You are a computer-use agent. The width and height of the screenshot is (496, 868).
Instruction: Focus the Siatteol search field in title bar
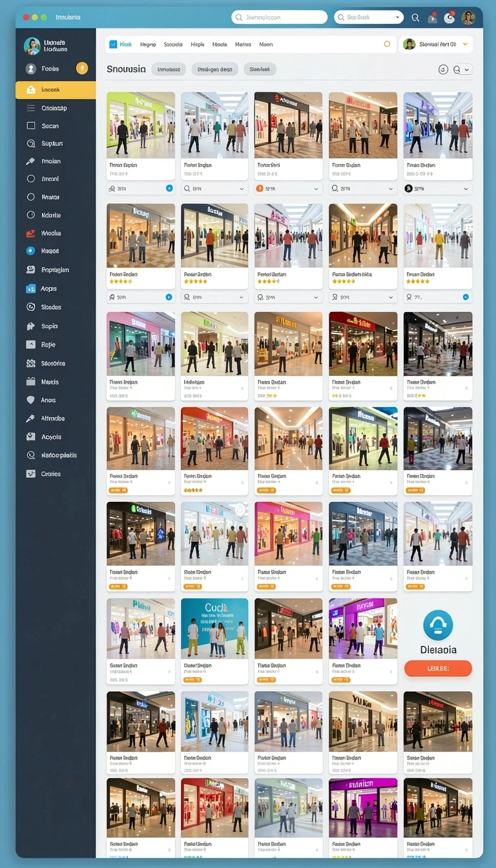(279, 17)
